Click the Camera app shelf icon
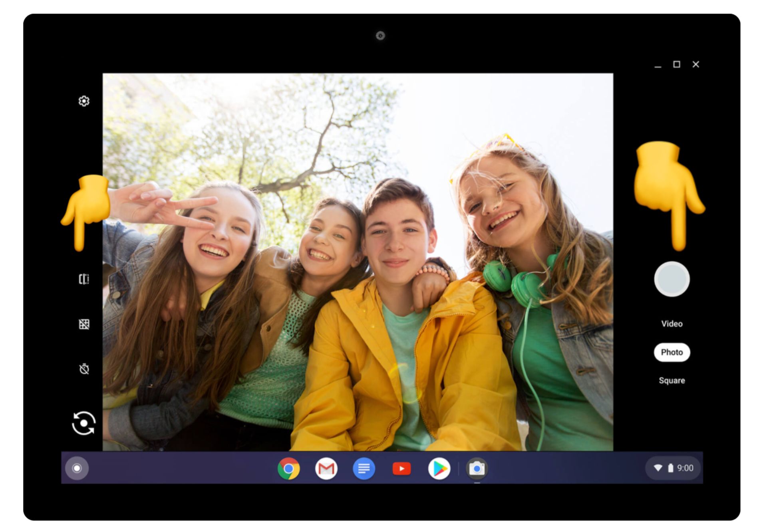 (477, 468)
